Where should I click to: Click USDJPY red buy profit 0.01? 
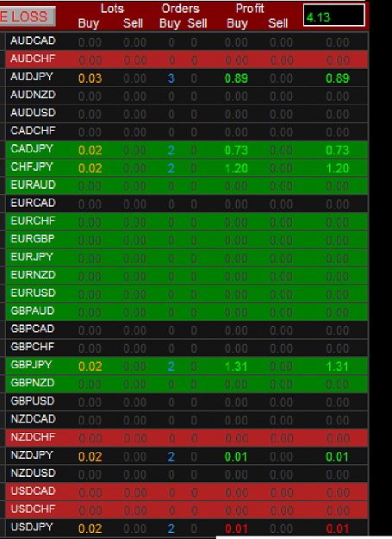coord(236,529)
